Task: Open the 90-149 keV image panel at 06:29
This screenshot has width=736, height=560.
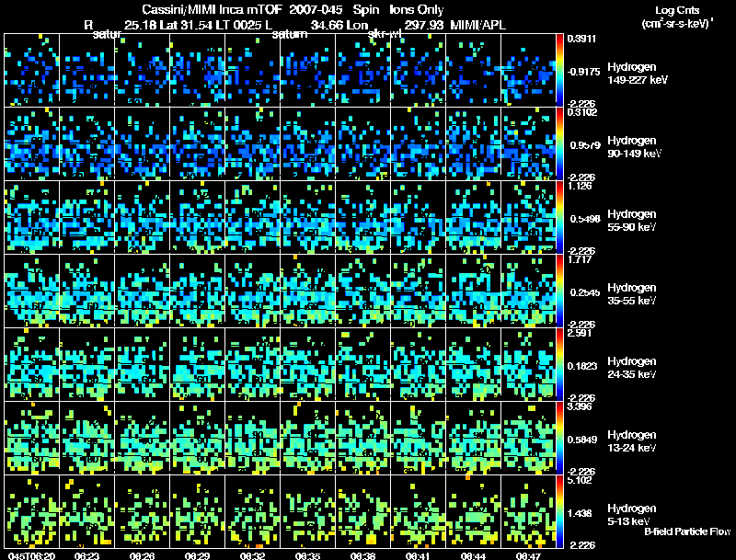Action: pyautogui.click(x=197, y=143)
